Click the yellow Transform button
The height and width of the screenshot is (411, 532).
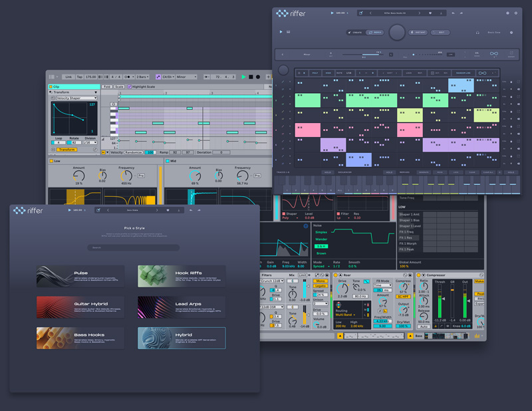point(67,150)
